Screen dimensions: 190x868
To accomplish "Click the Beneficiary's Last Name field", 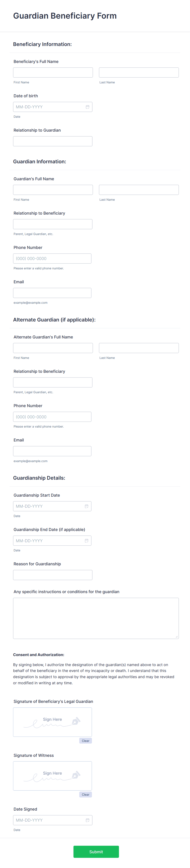I will pos(139,72).
